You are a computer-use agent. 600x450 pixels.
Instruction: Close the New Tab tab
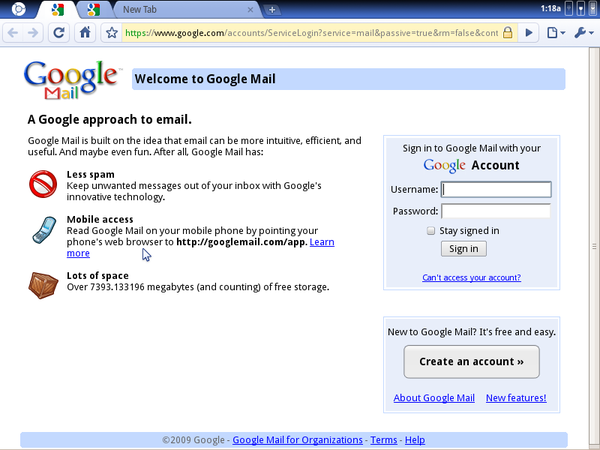pyautogui.click(x=250, y=10)
